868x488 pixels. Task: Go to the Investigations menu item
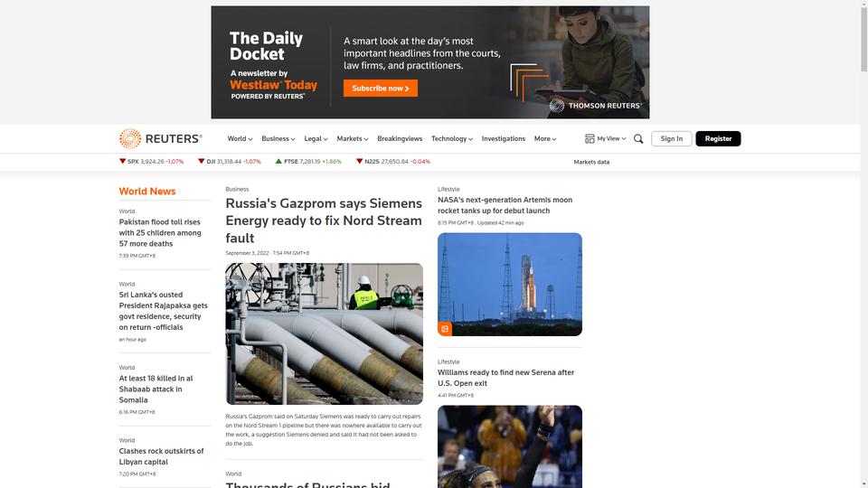(504, 139)
